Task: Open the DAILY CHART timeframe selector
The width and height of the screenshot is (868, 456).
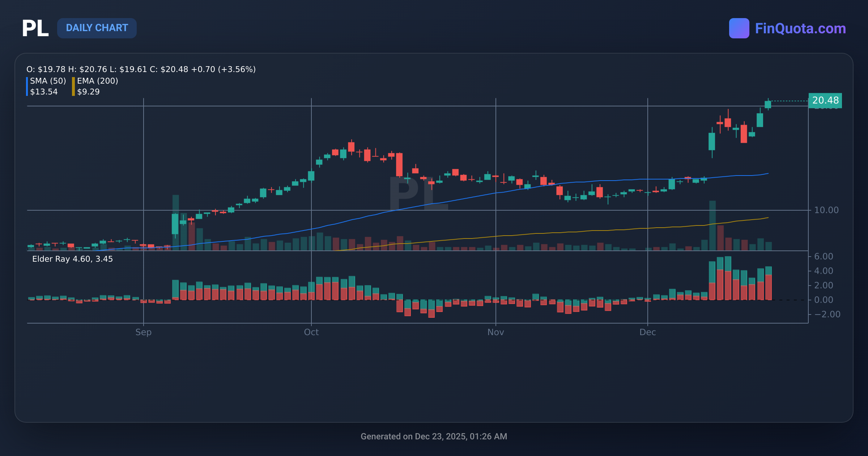Action: 97,28
